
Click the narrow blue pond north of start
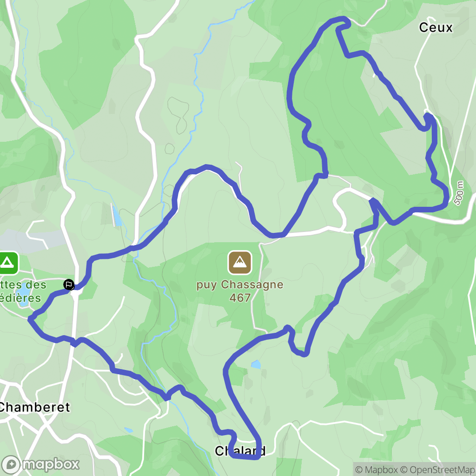[117, 216]
